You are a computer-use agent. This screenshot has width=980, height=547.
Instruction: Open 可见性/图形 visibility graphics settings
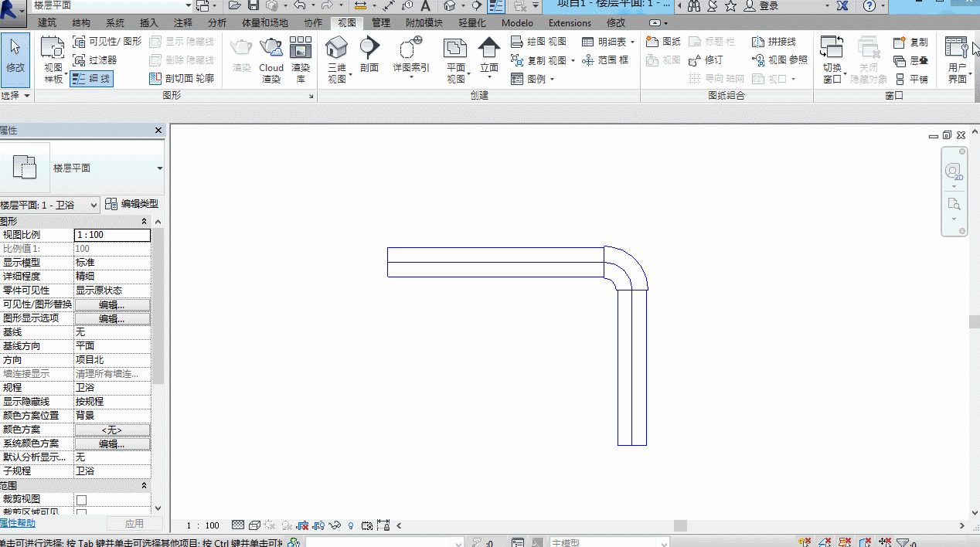tap(107, 42)
